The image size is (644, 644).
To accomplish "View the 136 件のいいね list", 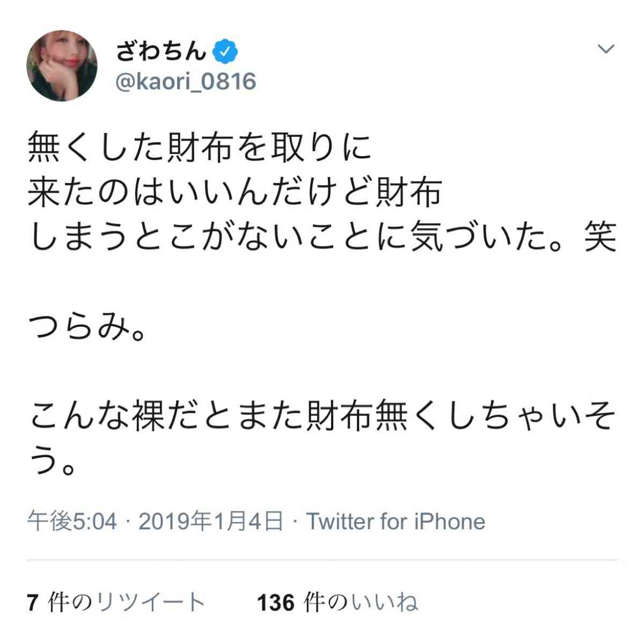I will tap(338, 603).
